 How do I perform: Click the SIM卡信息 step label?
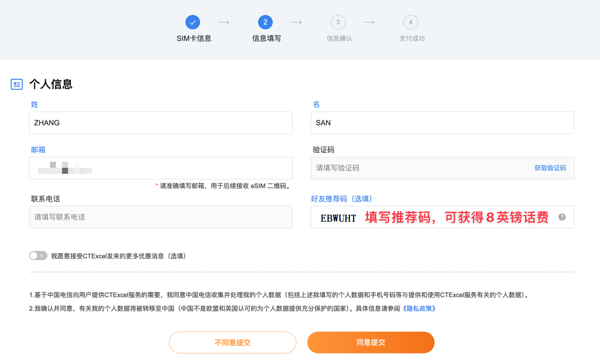point(194,38)
